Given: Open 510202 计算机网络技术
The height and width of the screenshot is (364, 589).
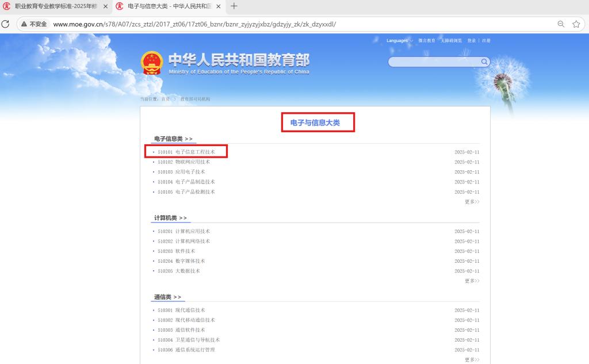Looking at the screenshot, I should pyautogui.click(x=183, y=241).
